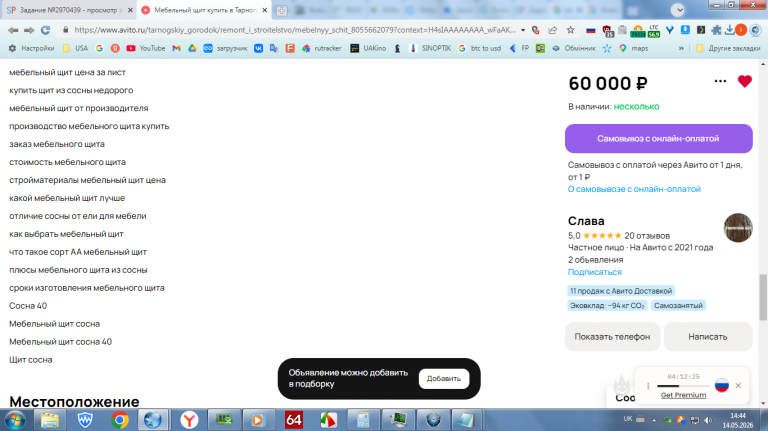
Task: Open the btc to usd bookmark
Action: click(480, 48)
